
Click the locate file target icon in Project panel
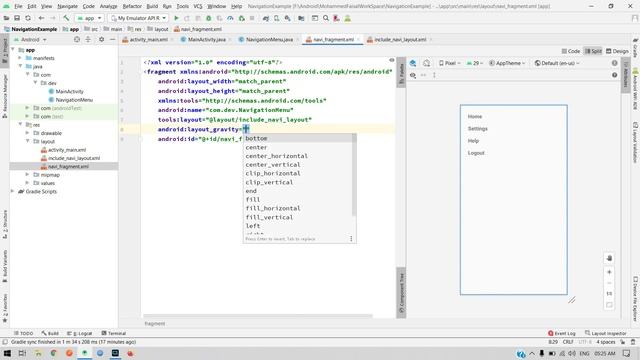77,40
